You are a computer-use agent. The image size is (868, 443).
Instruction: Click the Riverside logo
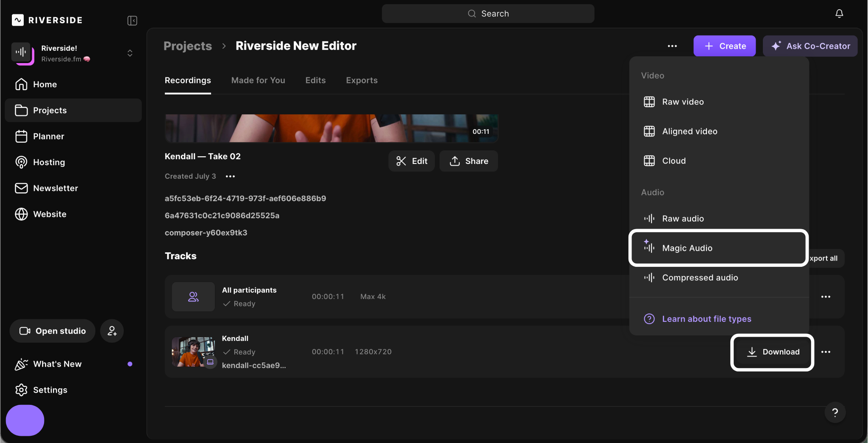47,20
